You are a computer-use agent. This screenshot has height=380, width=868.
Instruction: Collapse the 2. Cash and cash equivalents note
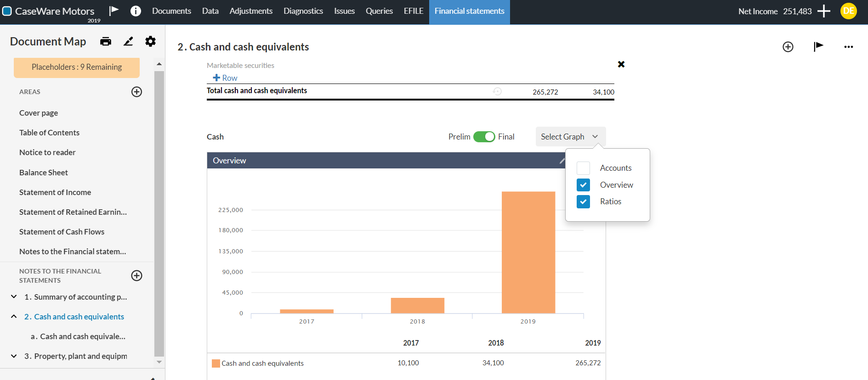point(14,317)
